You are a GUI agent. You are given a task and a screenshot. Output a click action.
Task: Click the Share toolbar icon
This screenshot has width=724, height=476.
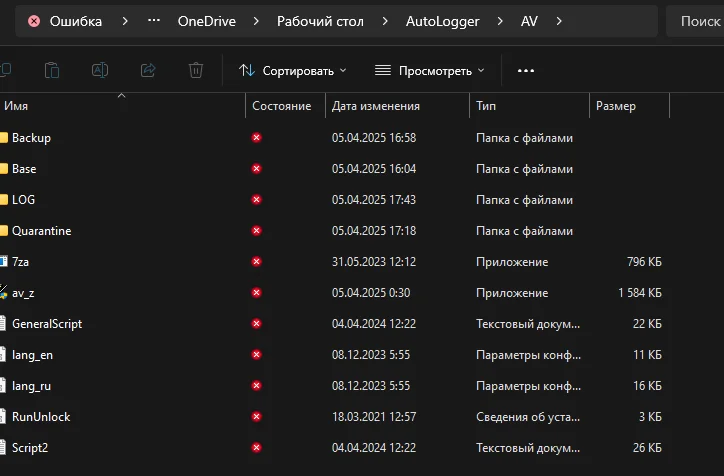click(148, 70)
